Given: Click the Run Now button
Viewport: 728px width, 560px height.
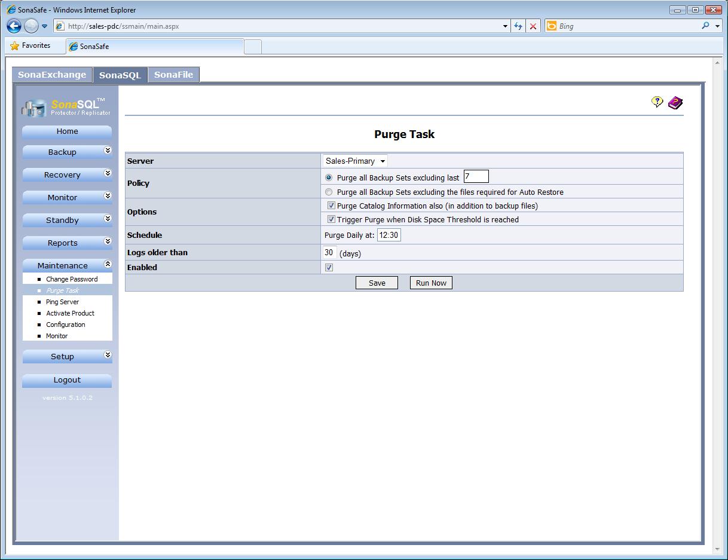Looking at the screenshot, I should [431, 283].
